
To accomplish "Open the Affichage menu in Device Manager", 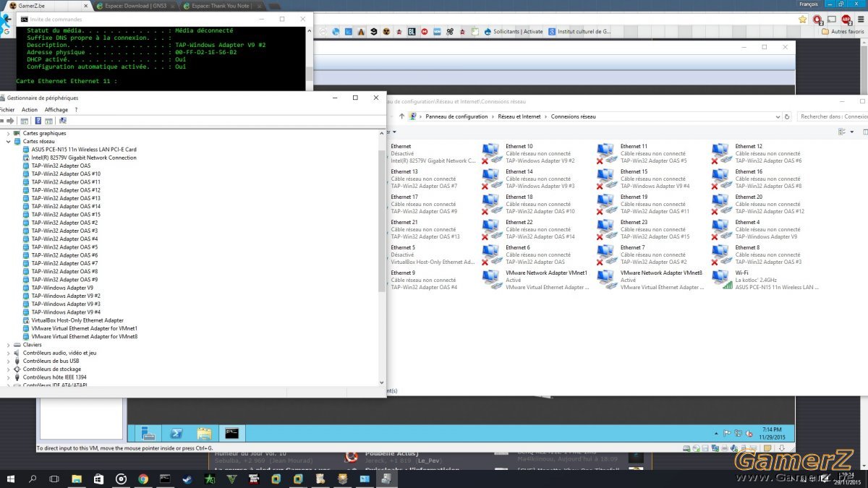I will point(56,110).
